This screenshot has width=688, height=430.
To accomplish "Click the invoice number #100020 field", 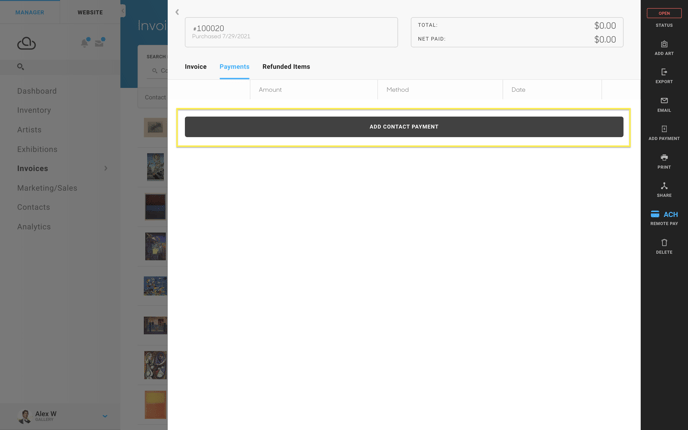I will [291, 32].
